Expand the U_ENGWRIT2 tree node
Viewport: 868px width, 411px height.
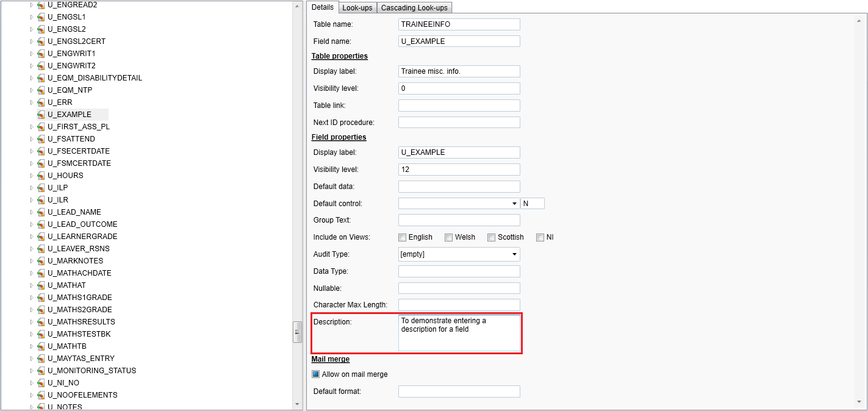click(32, 66)
